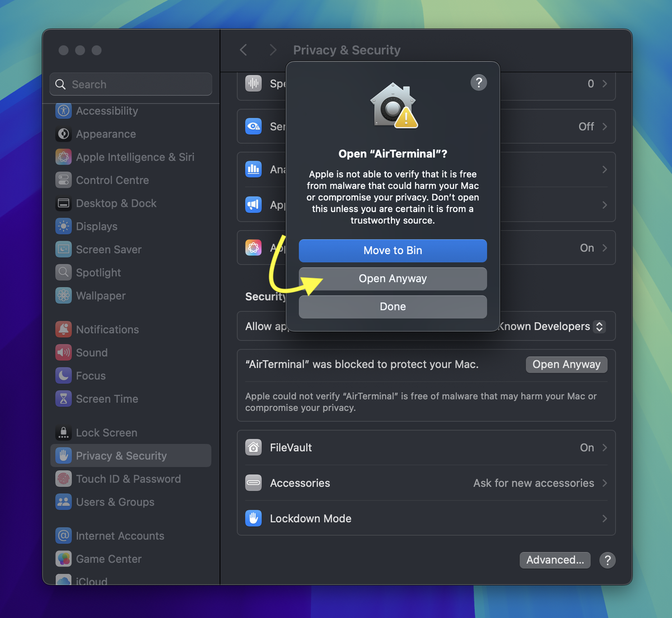The image size is (672, 618).
Task: Click the blue megaphone advertising row icon
Action: click(x=254, y=205)
